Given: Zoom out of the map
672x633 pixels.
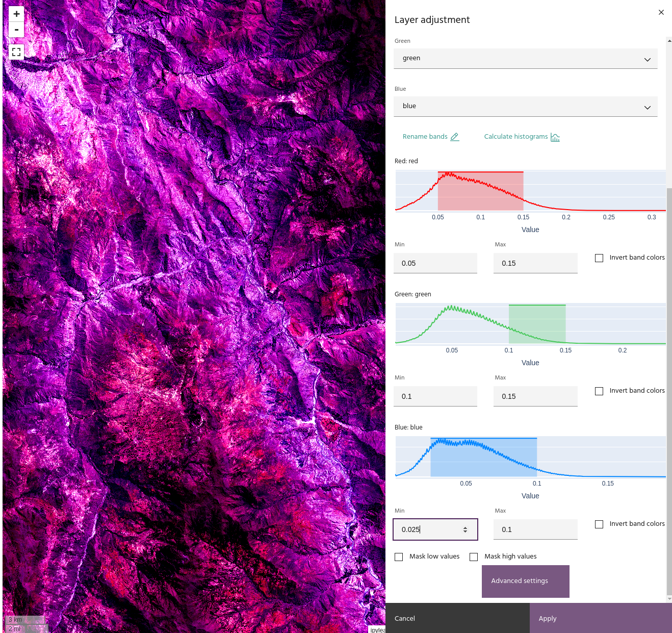Looking at the screenshot, I should pyautogui.click(x=16, y=30).
